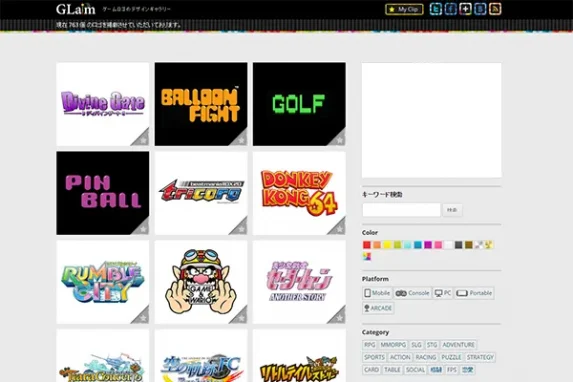Select the MMORPG category tag

pyautogui.click(x=393, y=345)
